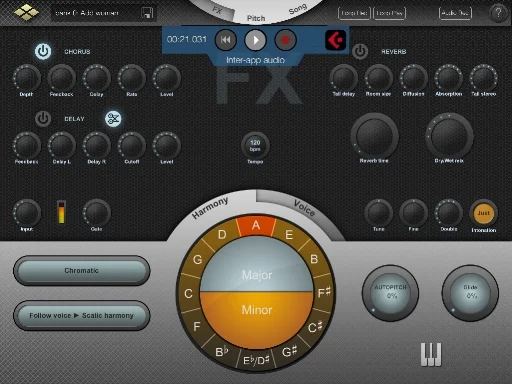
Task: Click the Chorus Depth knob
Action: pyautogui.click(x=27, y=78)
